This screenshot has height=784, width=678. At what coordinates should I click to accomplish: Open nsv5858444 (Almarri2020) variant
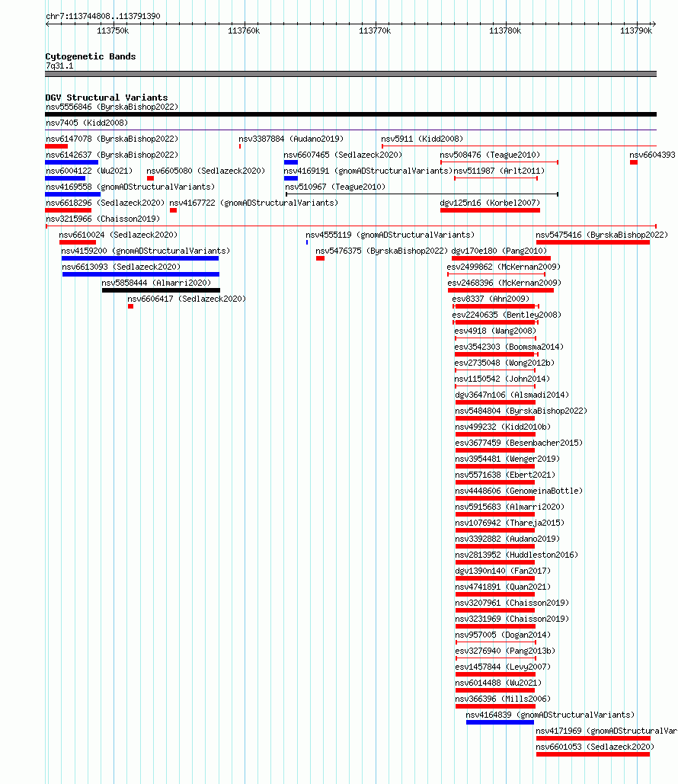click(x=156, y=283)
